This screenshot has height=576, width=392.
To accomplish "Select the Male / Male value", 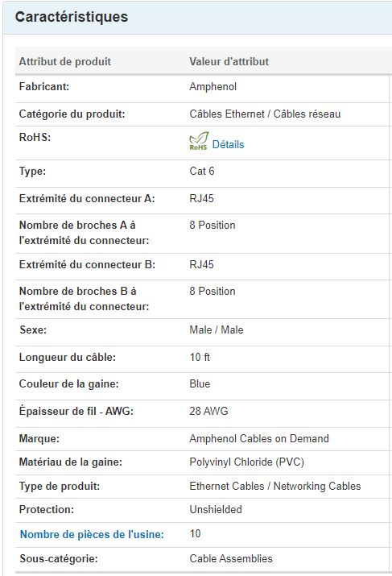I will 217,329.
